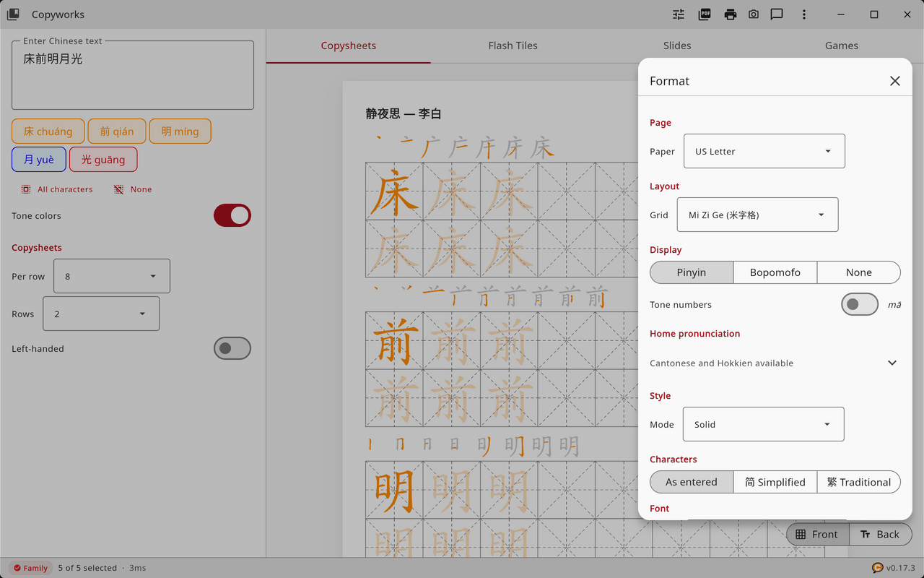
Task: Switch to the Flash Tiles tab
Action: pos(513,46)
